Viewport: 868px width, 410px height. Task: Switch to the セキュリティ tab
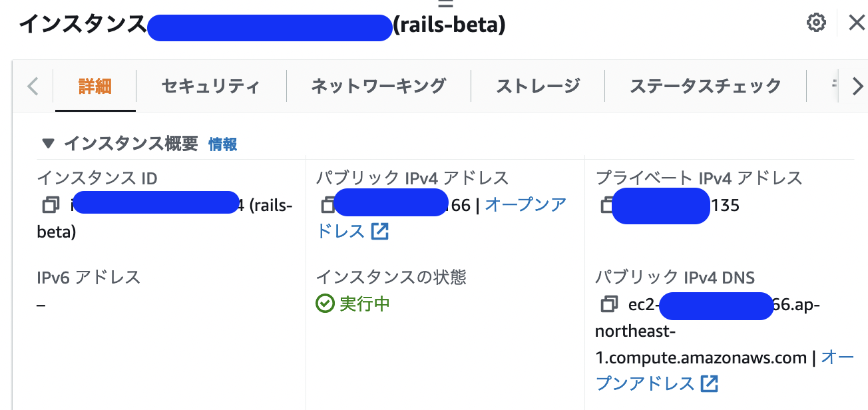click(210, 86)
